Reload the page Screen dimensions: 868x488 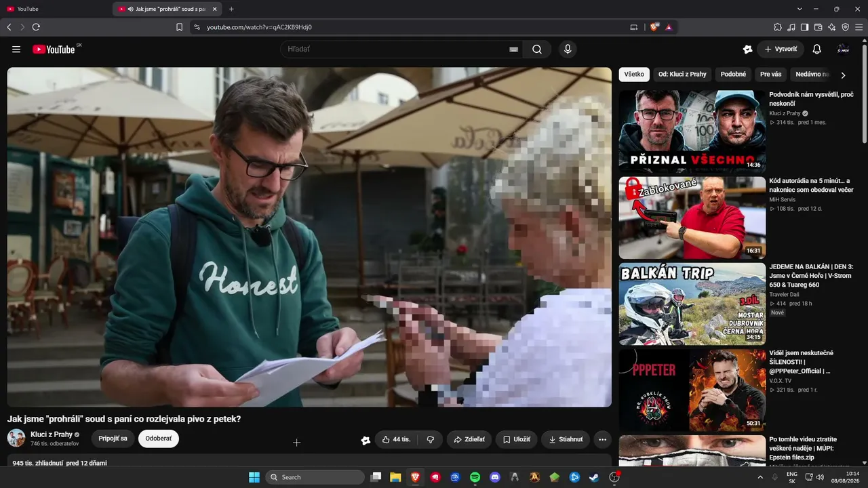pos(36,27)
